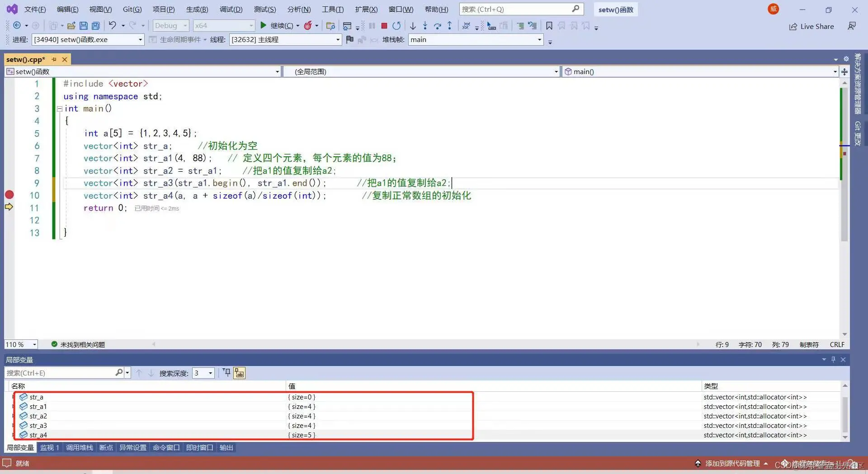Click the Undo arrow icon

coord(112,26)
